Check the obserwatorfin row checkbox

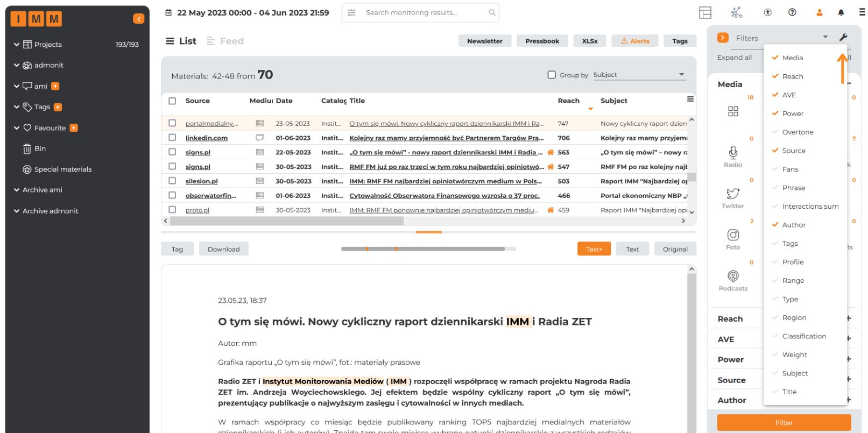click(172, 195)
